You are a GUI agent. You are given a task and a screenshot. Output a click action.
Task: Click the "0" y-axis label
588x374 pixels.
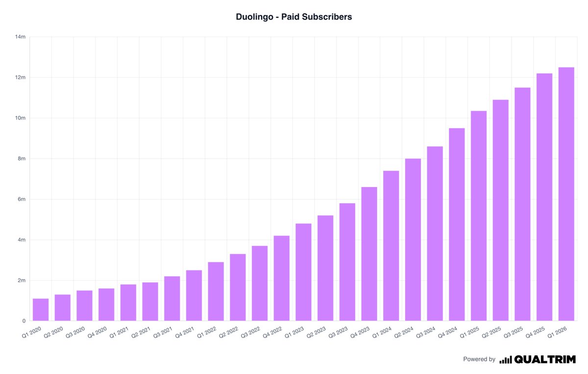point(24,321)
